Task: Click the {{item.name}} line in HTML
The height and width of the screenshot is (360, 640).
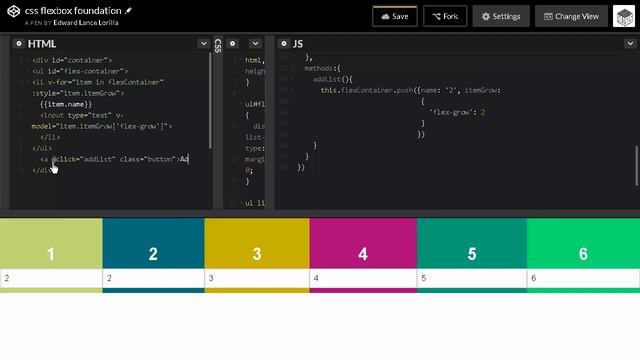Action: pyautogui.click(x=66, y=104)
